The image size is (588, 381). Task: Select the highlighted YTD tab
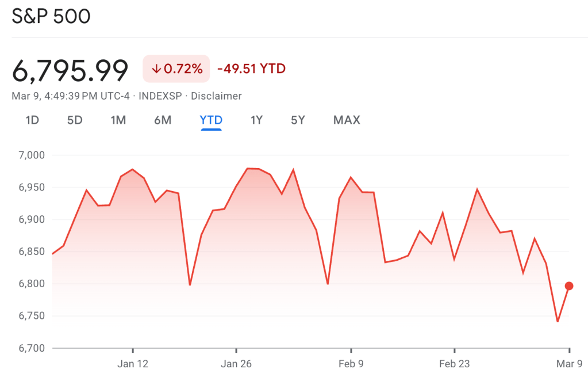coord(211,120)
